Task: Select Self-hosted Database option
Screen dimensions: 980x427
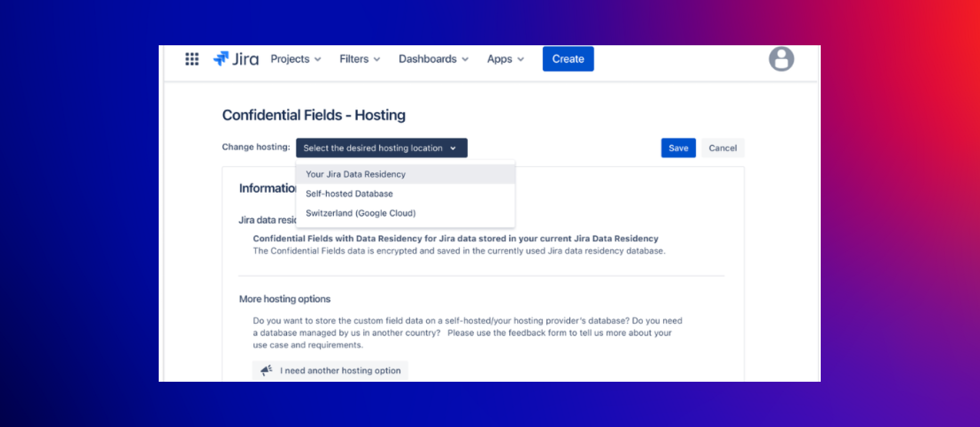Action: pyautogui.click(x=349, y=194)
